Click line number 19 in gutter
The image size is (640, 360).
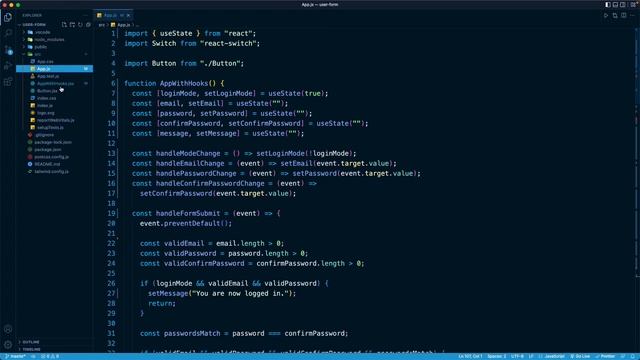(x=111, y=213)
